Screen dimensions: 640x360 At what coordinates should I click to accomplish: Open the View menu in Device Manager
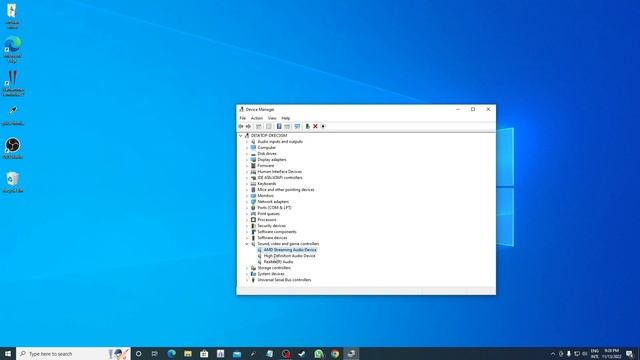tap(272, 118)
